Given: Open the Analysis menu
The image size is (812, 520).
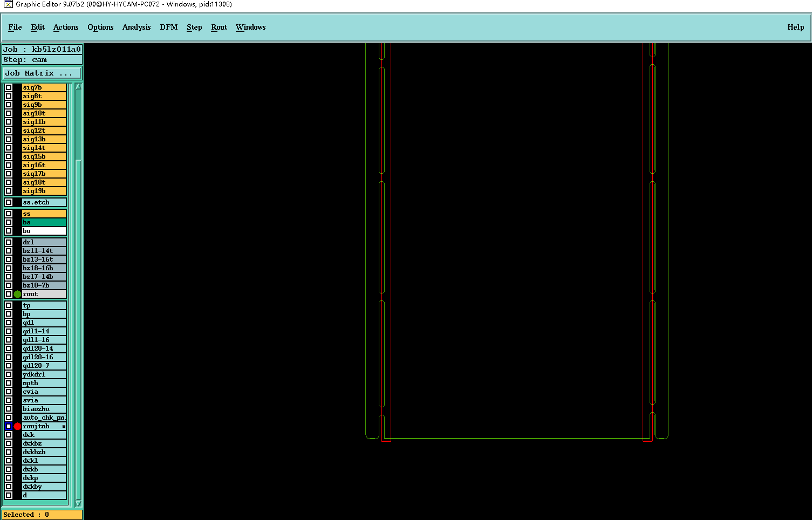Looking at the screenshot, I should point(137,28).
